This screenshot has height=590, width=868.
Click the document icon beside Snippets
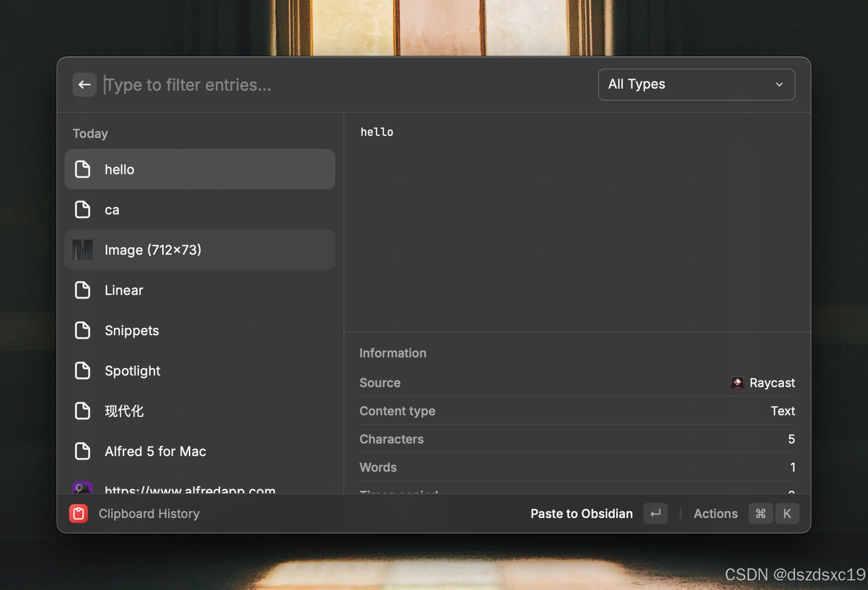click(x=83, y=330)
